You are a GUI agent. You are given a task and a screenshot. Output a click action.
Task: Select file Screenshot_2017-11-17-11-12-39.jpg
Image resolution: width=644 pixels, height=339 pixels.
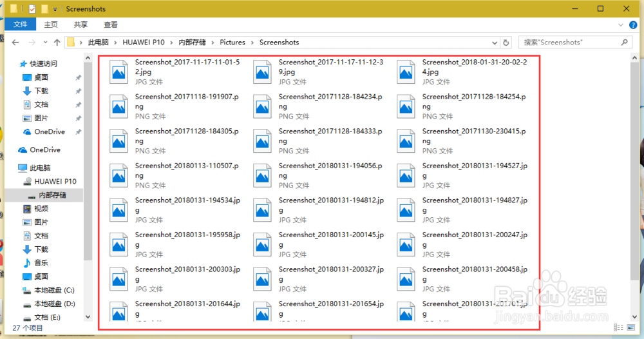pos(319,72)
